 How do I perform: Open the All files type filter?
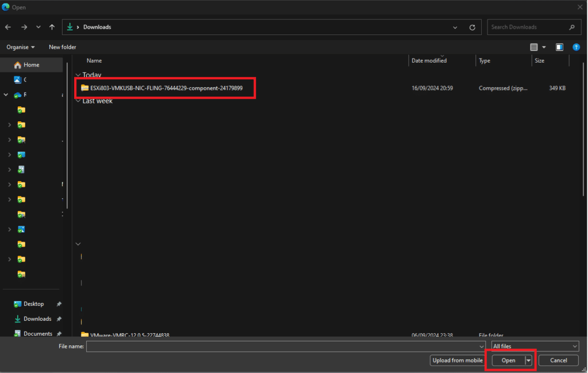coord(535,347)
